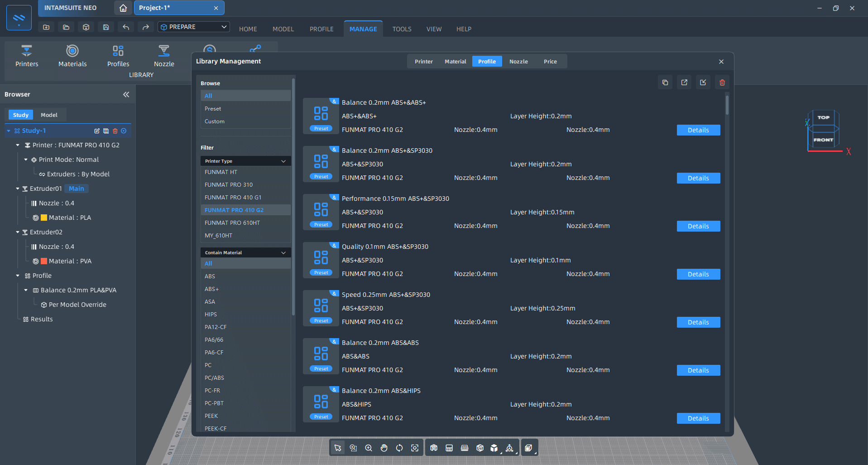Click the rotate view tool
This screenshot has height=465, width=868.
pyautogui.click(x=399, y=448)
